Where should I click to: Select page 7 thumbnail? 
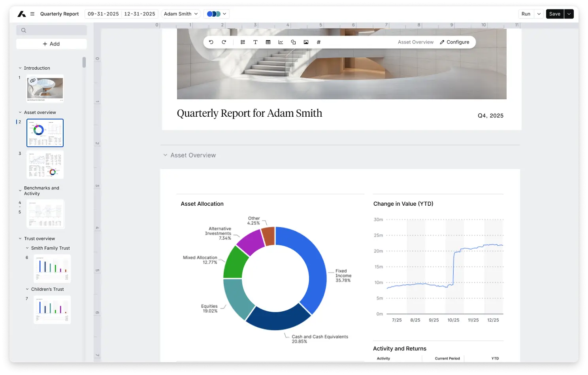coord(52,310)
